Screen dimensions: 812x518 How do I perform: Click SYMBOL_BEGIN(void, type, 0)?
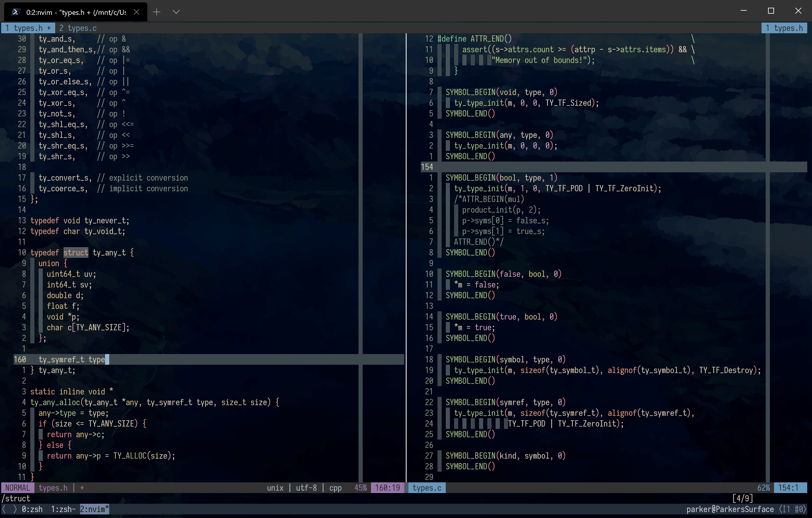(502, 92)
